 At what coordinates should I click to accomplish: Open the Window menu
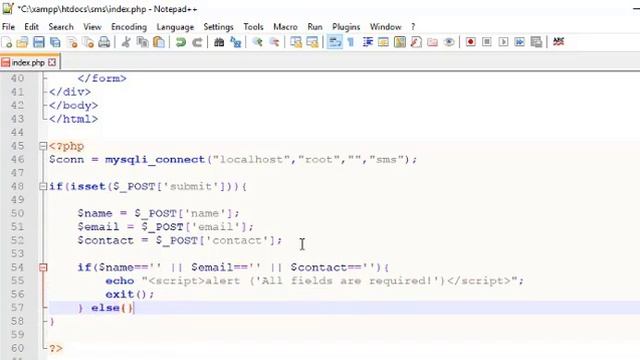(386, 27)
